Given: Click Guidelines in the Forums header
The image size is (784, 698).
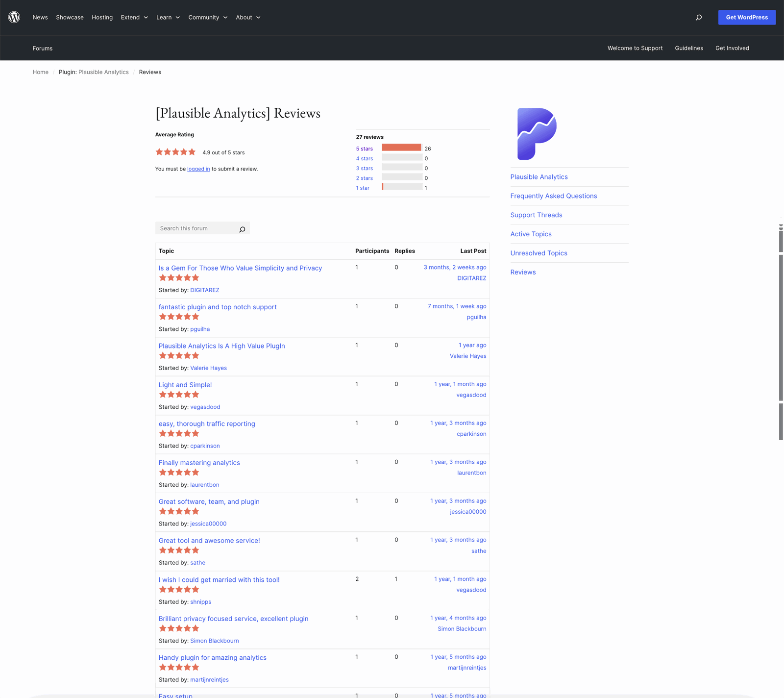Looking at the screenshot, I should click(689, 48).
